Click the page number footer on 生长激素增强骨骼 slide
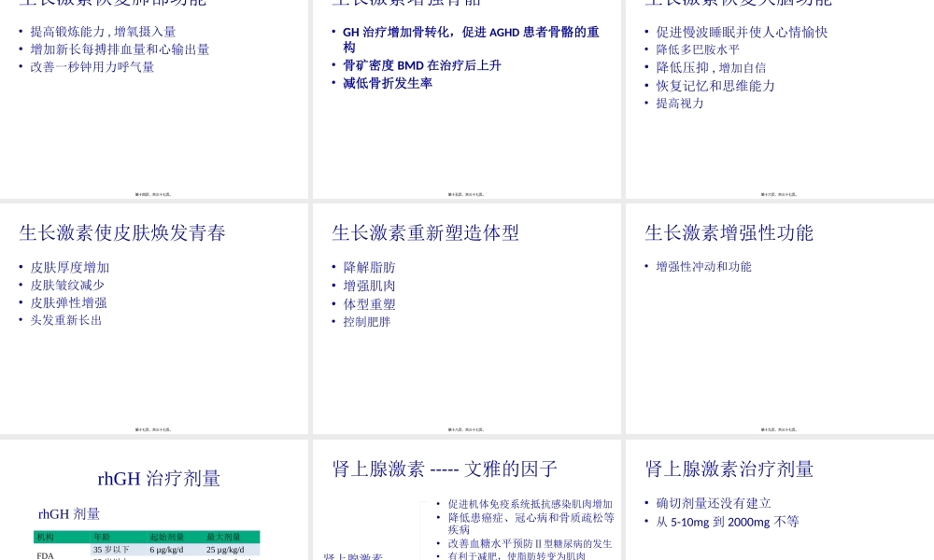The image size is (934, 560). tap(466, 195)
